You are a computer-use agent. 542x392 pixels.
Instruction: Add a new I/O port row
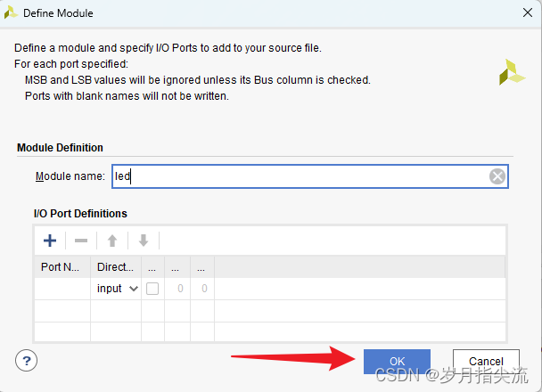coord(50,241)
